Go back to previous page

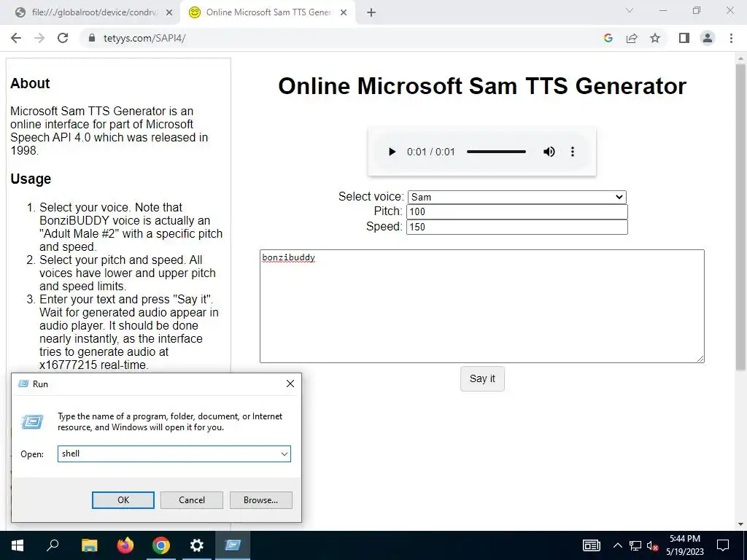click(16, 38)
